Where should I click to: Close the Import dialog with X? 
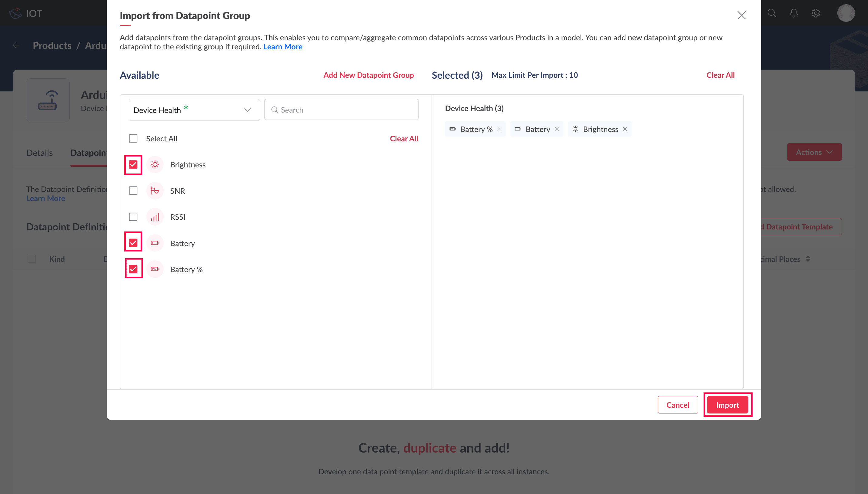741,15
